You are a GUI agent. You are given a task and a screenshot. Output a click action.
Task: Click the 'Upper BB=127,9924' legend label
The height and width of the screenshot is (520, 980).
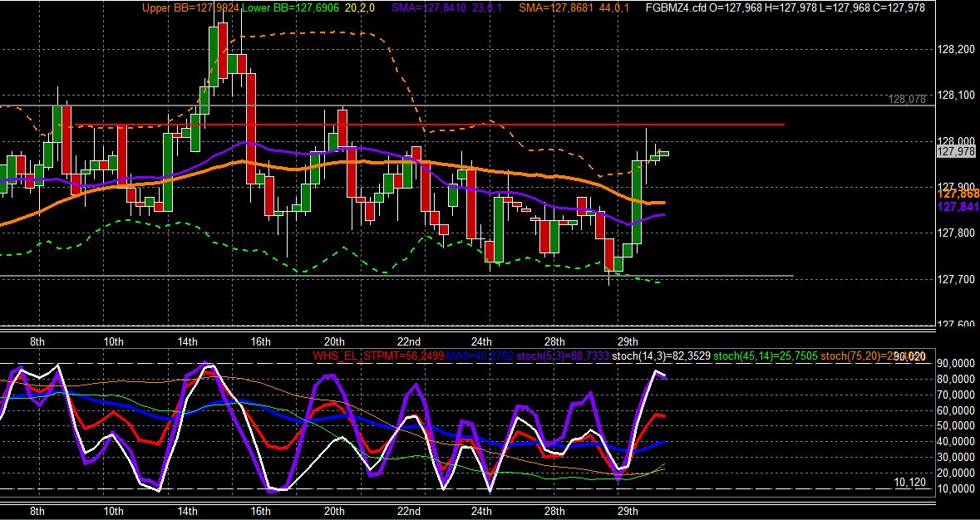coord(190,7)
